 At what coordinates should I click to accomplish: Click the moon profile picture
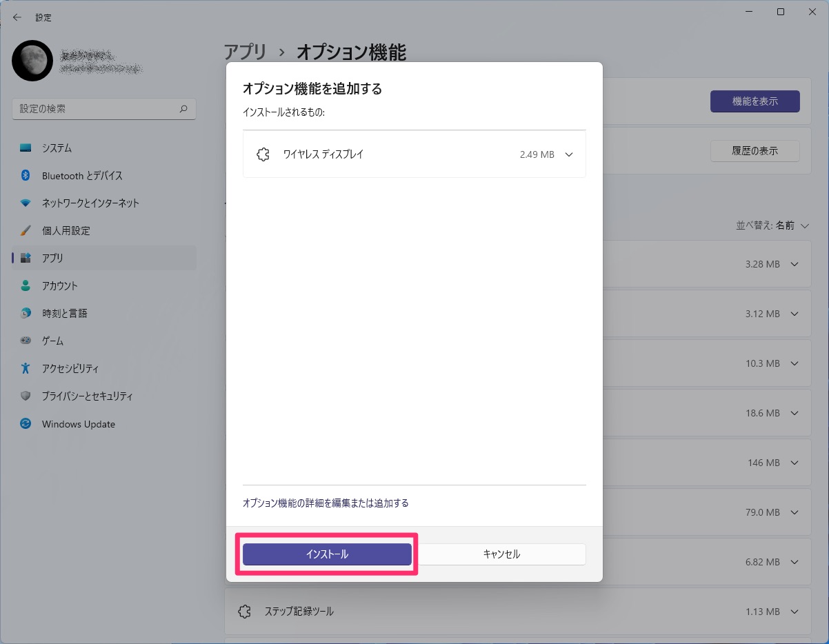point(32,61)
